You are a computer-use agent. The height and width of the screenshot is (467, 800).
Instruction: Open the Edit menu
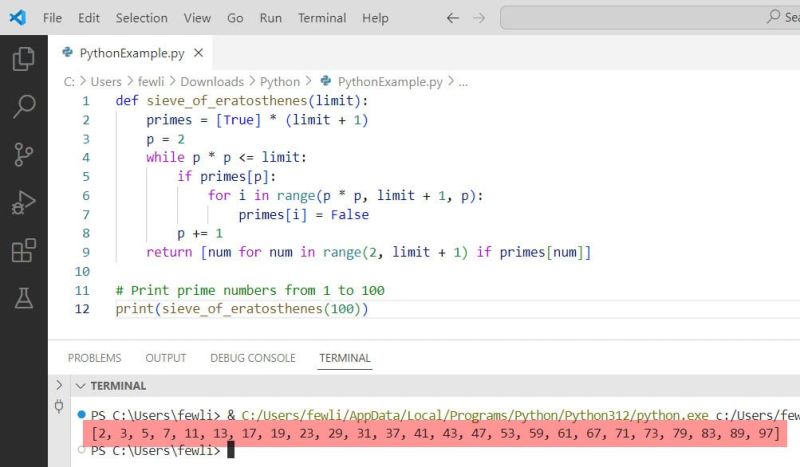click(89, 18)
